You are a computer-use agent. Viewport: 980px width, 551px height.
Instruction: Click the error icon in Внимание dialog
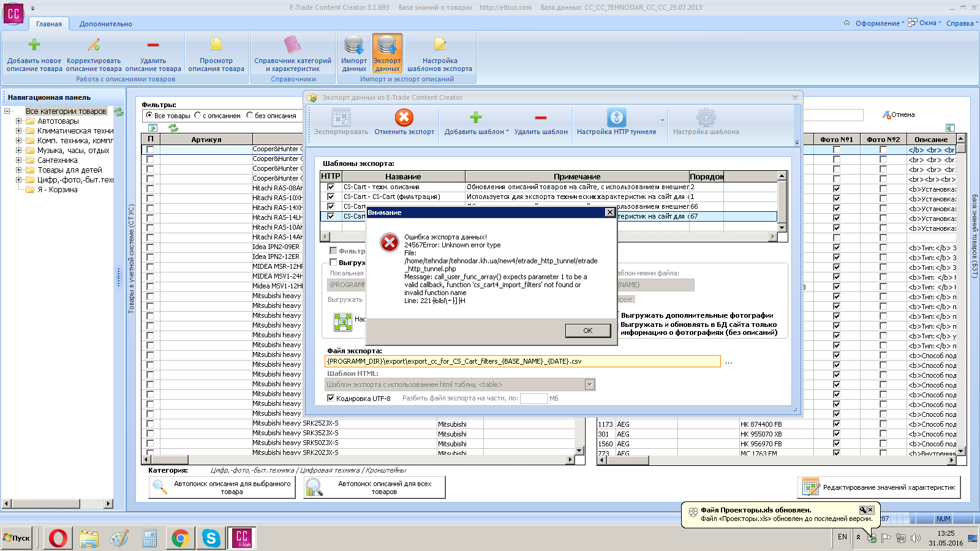(x=390, y=242)
